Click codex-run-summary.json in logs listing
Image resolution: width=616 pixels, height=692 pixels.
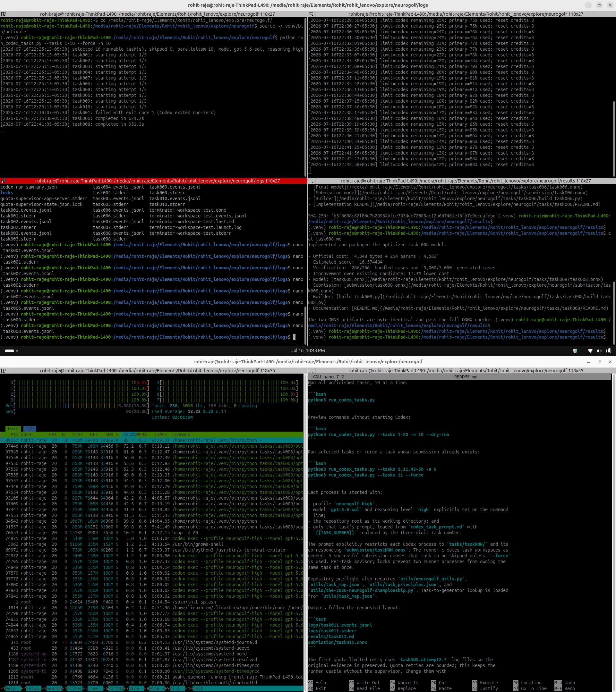29,187
